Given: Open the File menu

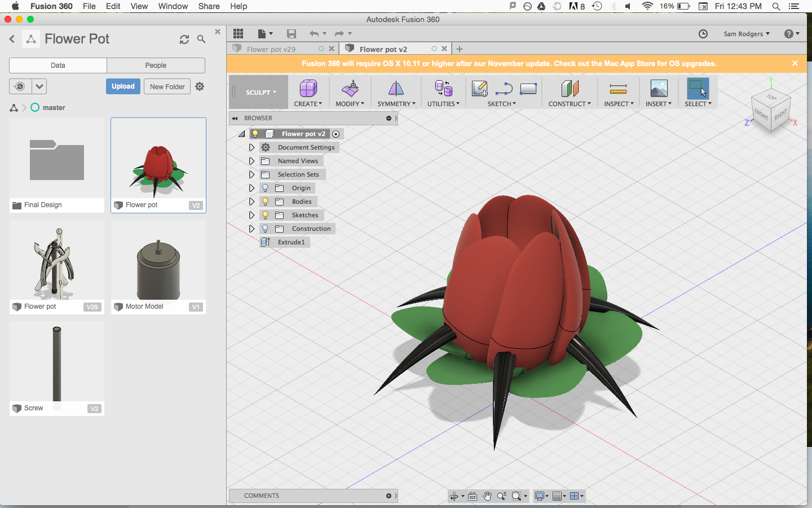Looking at the screenshot, I should [x=89, y=6].
